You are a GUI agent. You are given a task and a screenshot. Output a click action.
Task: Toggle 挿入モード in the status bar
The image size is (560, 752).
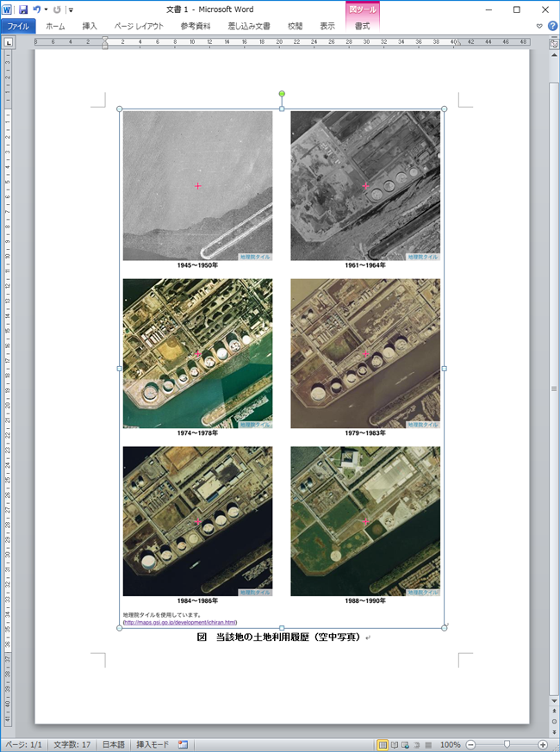[x=152, y=745]
